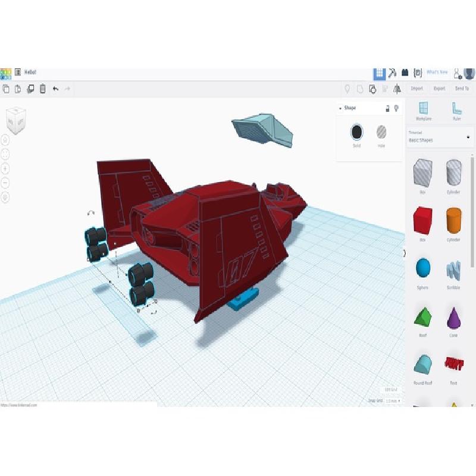Click the Duplicate and repeat icon
The width and height of the screenshot is (476, 476).
30,89
